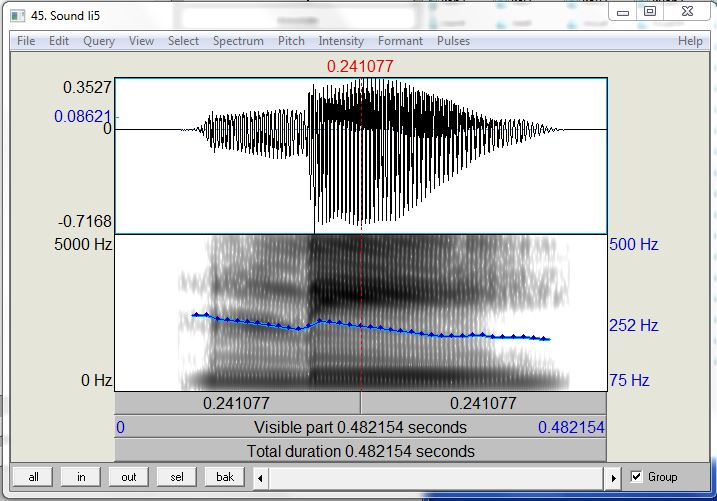This screenshot has height=501, width=717.
Task: Open the Select menu
Action: [x=183, y=41]
